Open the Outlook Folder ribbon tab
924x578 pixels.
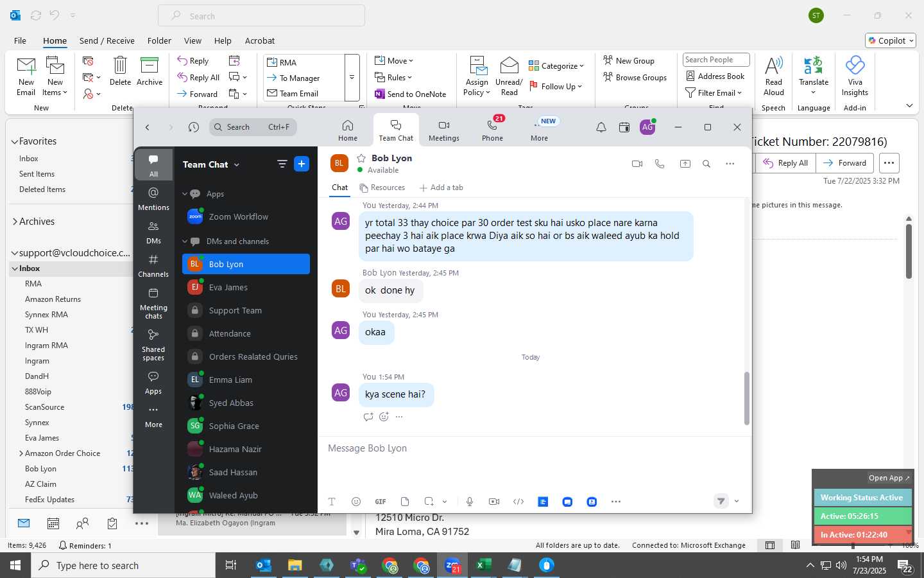pyautogui.click(x=159, y=40)
